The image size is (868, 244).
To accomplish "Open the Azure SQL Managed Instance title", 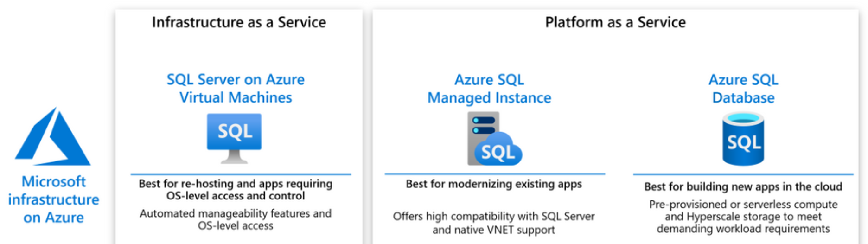I will pyautogui.click(x=489, y=89).
